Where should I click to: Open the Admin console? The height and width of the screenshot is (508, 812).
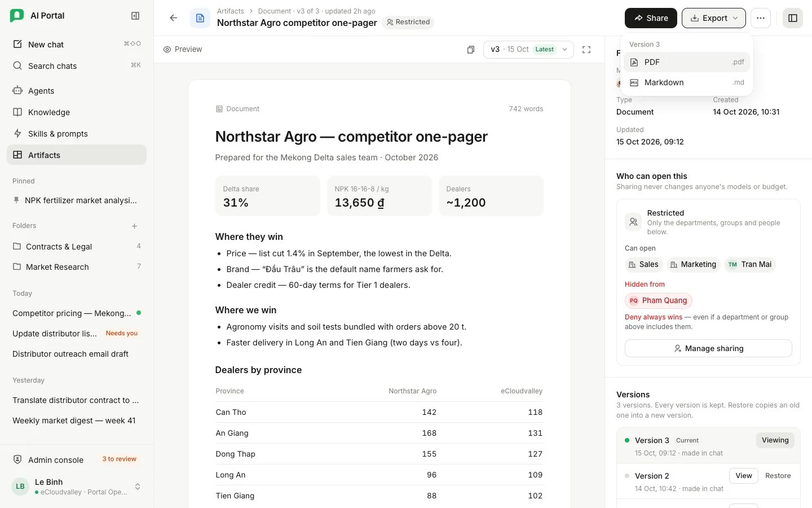pyautogui.click(x=77, y=459)
